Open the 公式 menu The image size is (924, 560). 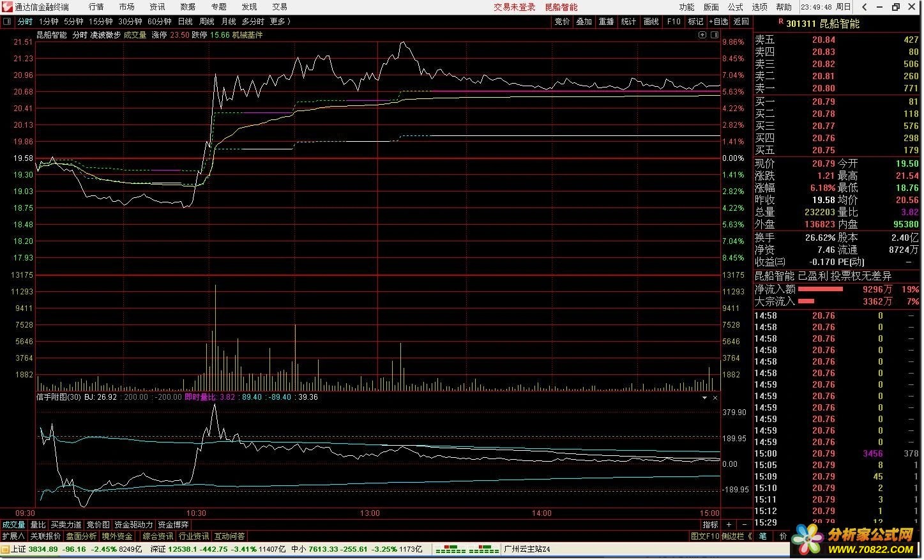click(x=736, y=7)
